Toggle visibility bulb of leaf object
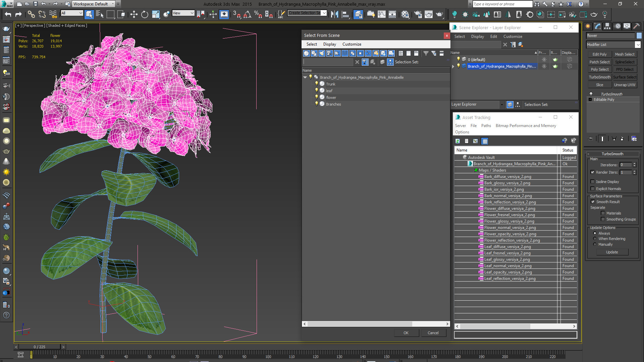 tap(316, 90)
